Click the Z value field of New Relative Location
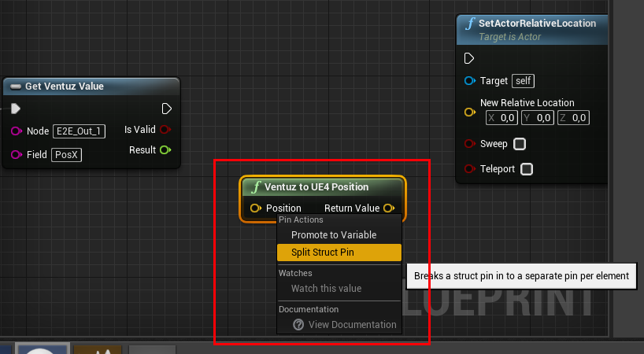Viewport: 644px width, 354px height. pyautogui.click(x=573, y=118)
